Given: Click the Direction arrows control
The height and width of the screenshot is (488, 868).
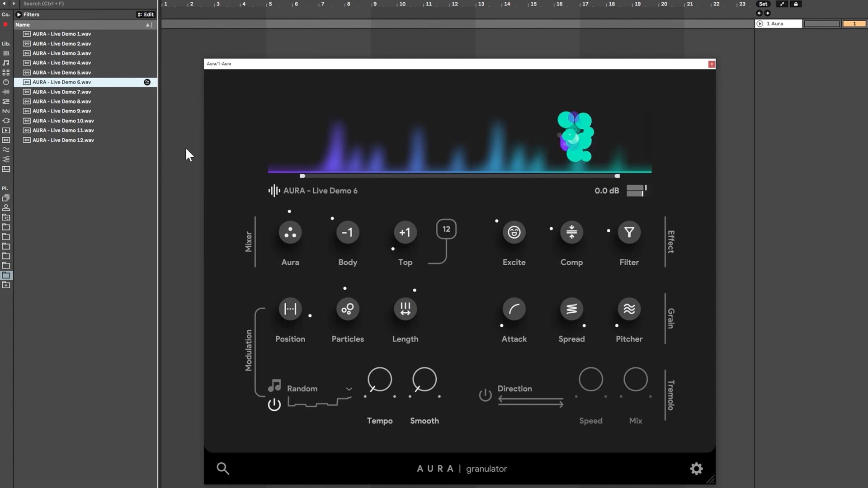Looking at the screenshot, I should click(x=531, y=401).
